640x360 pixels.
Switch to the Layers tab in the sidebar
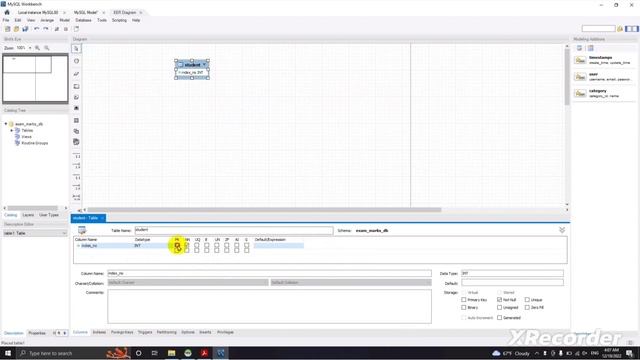point(28,215)
